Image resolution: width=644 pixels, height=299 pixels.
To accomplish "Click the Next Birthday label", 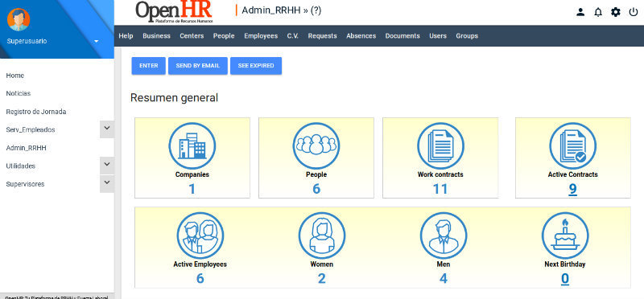I will click(565, 264).
